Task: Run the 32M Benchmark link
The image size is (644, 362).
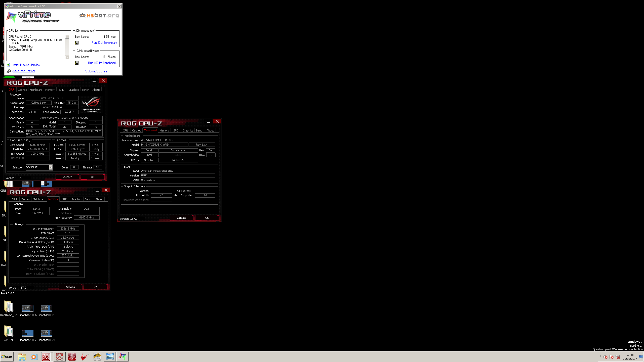Action: 104,43
